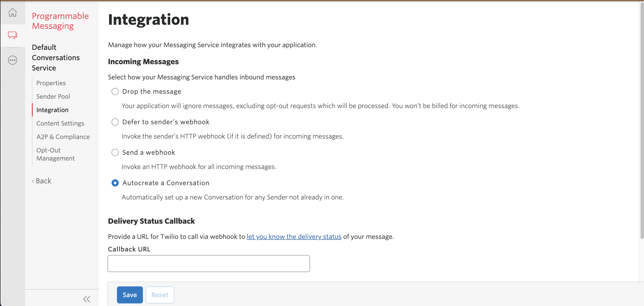Navigate to Sender Pool

tap(53, 96)
